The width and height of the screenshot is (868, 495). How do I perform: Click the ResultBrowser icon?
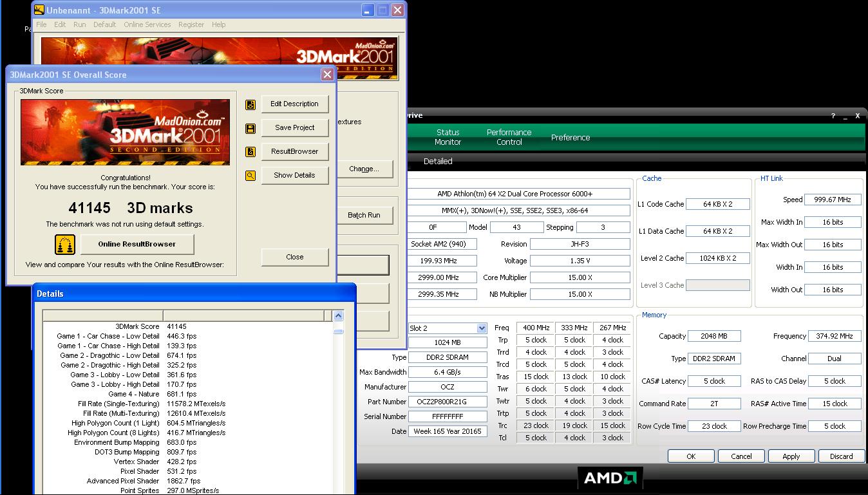pos(250,152)
